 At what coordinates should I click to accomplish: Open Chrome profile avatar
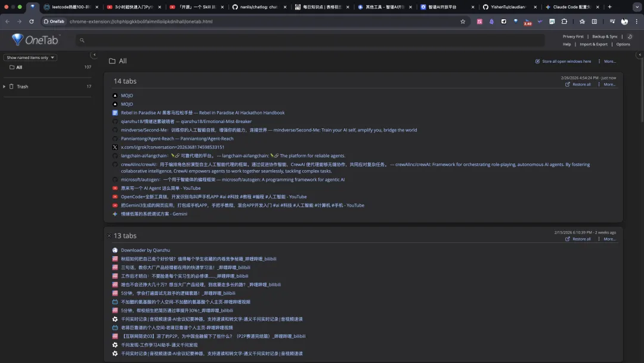click(624, 21)
